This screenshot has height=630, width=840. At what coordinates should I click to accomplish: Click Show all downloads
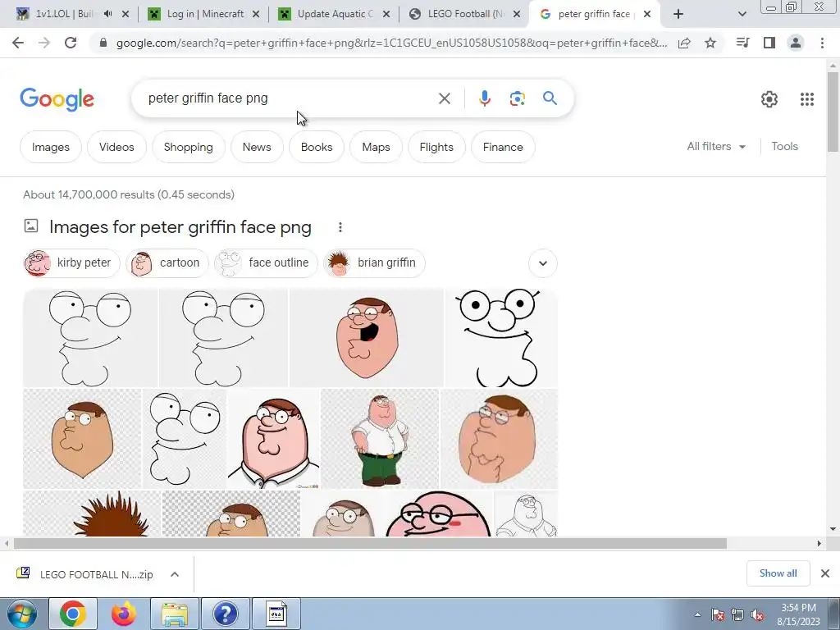778,573
